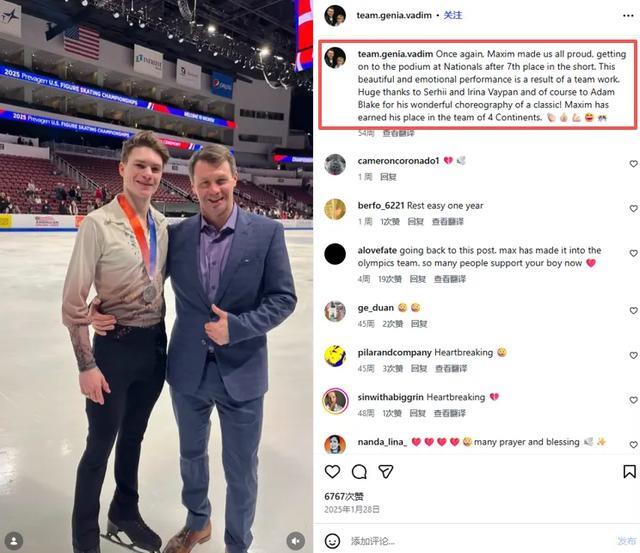Like pilarandcompany's comment heart
Screen dimensions: 640x553
tap(633, 355)
